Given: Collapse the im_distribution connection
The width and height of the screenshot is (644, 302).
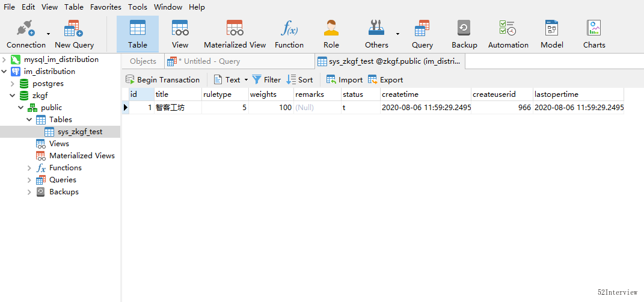Looking at the screenshot, I should tap(4, 72).
